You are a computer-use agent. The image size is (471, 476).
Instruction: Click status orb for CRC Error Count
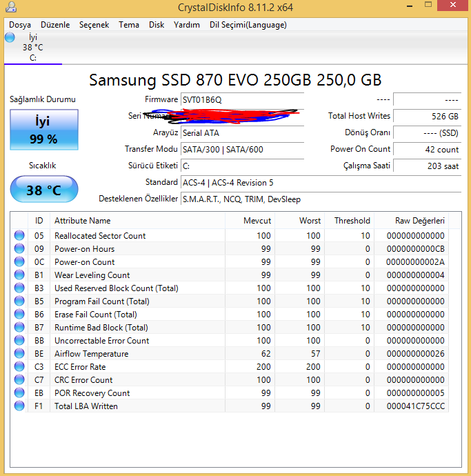pos(19,379)
